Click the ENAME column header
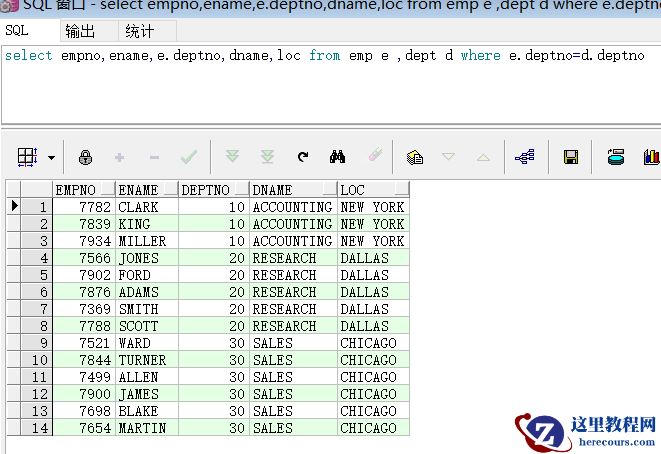Image resolution: width=661 pixels, height=454 pixels. coord(146,189)
